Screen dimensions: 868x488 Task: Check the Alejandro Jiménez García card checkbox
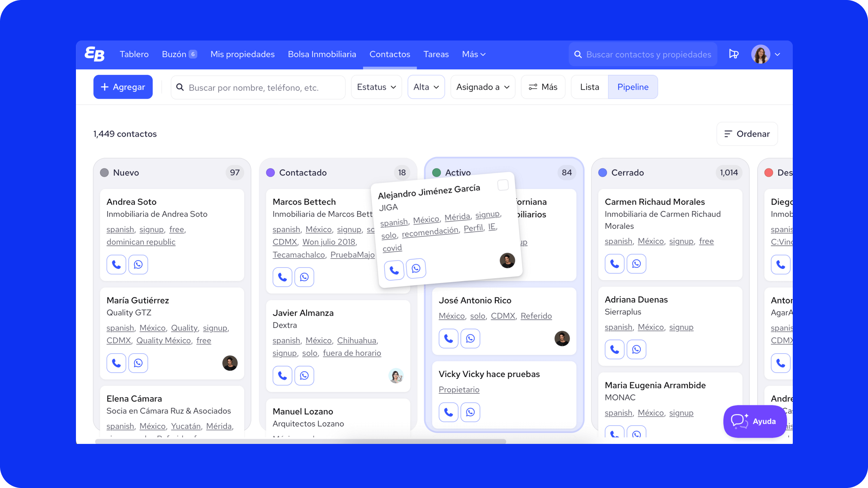tap(503, 185)
